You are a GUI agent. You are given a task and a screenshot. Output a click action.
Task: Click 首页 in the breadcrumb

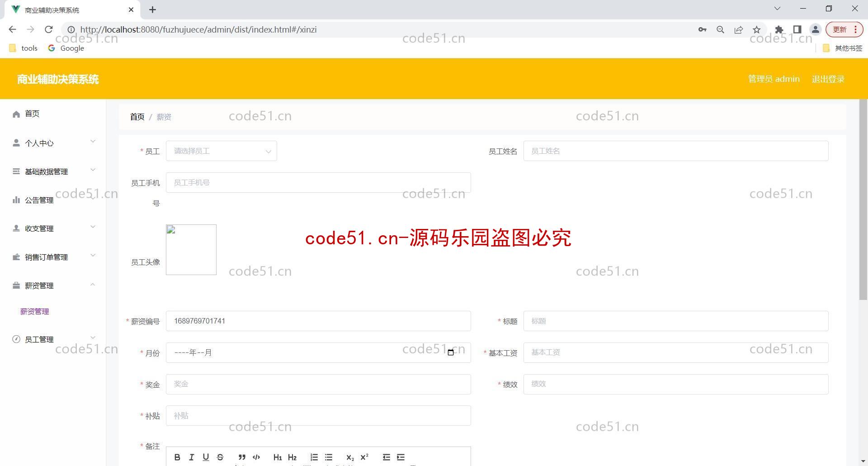pos(137,117)
